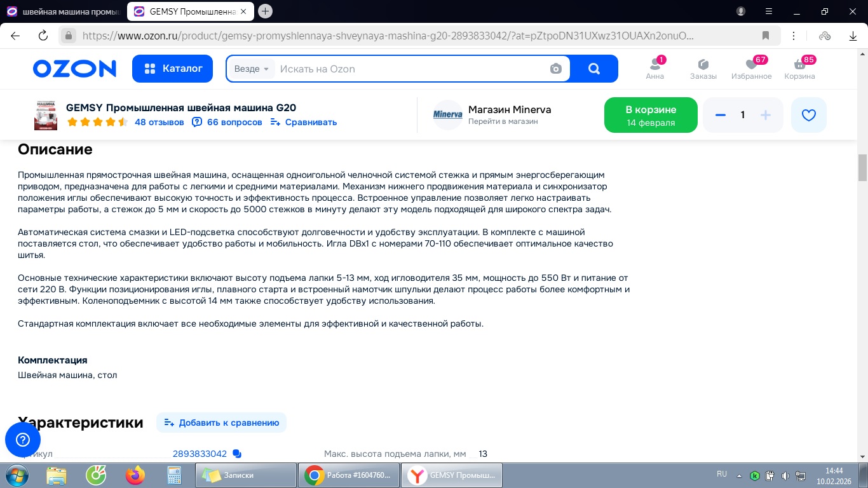Click the Описание heading
This screenshot has width=868, height=488.
pyautogui.click(x=55, y=149)
